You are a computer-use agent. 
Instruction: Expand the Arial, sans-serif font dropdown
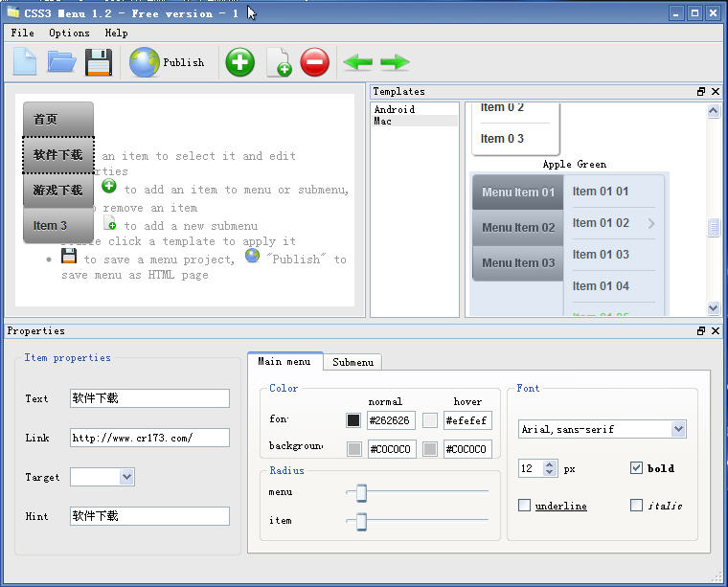coord(678,429)
